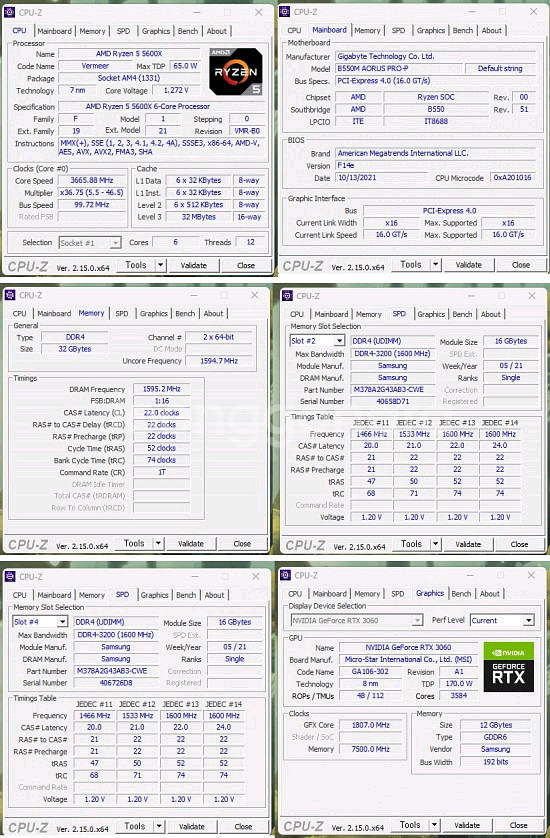
Task: Open Tools dropdown arrow in the Slot #4 window
Action: (159, 826)
